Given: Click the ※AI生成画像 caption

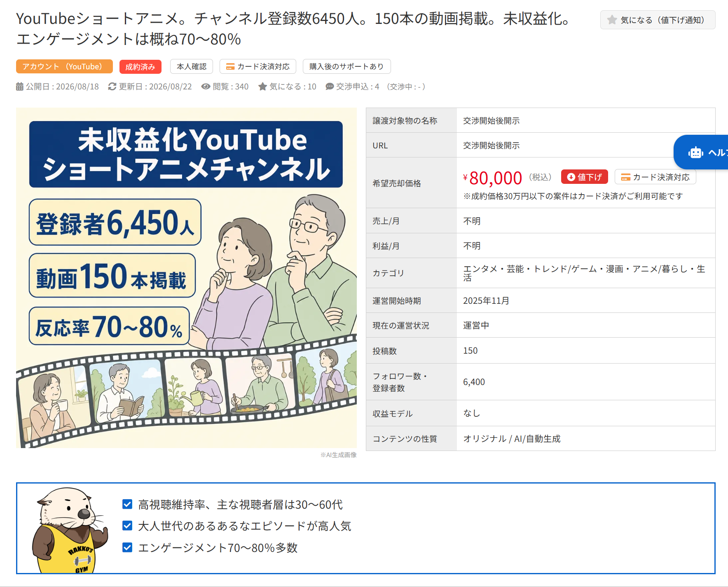Looking at the screenshot, I should pos(338,455).
